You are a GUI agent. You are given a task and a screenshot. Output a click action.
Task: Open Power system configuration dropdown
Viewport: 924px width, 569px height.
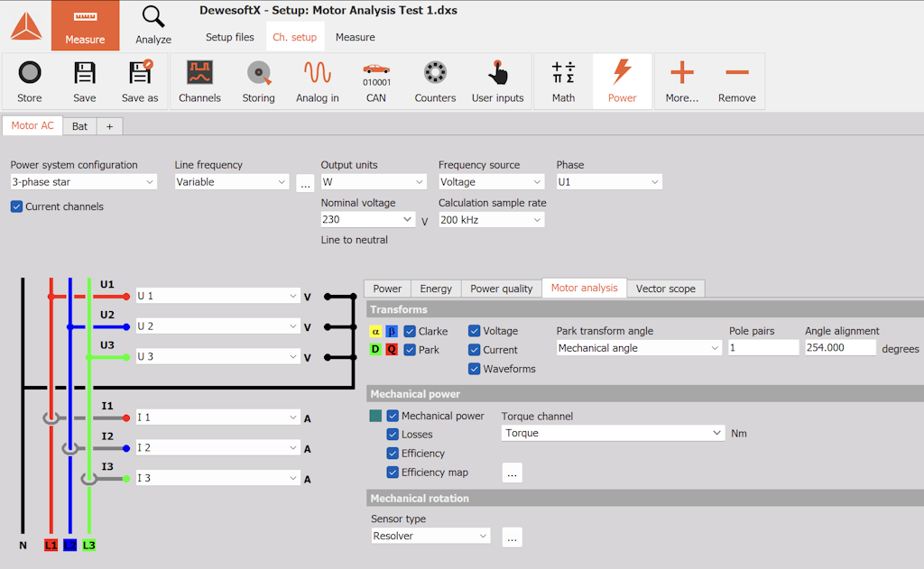tap(83, 182)
